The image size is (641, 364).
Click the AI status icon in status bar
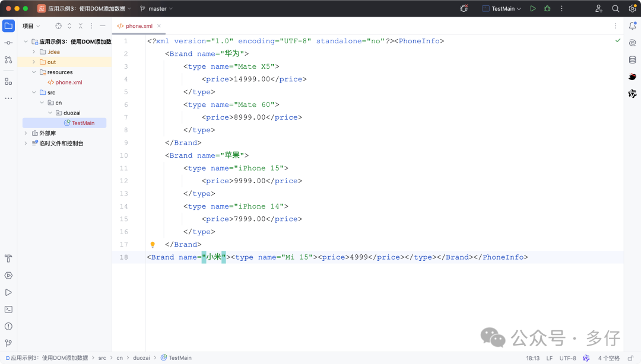(x=586, y=358)
